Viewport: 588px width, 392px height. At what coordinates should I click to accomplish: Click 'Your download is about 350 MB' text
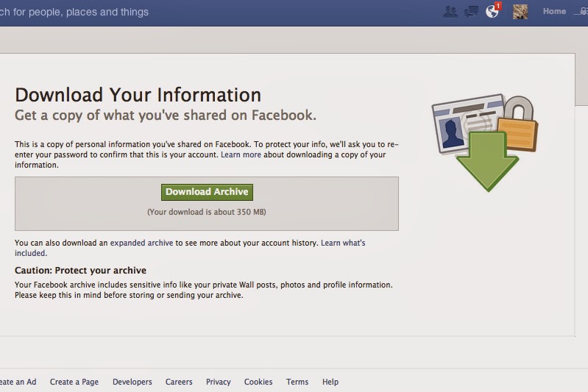207,212
